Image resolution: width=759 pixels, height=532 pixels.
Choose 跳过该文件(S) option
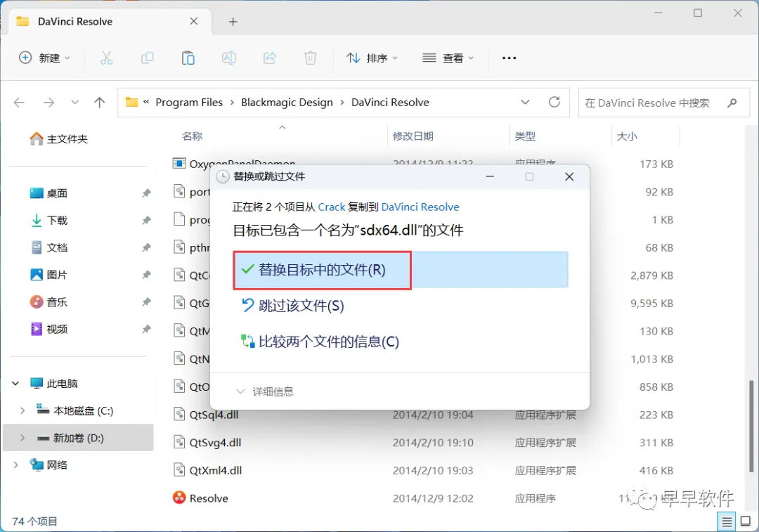coord(293,306)
